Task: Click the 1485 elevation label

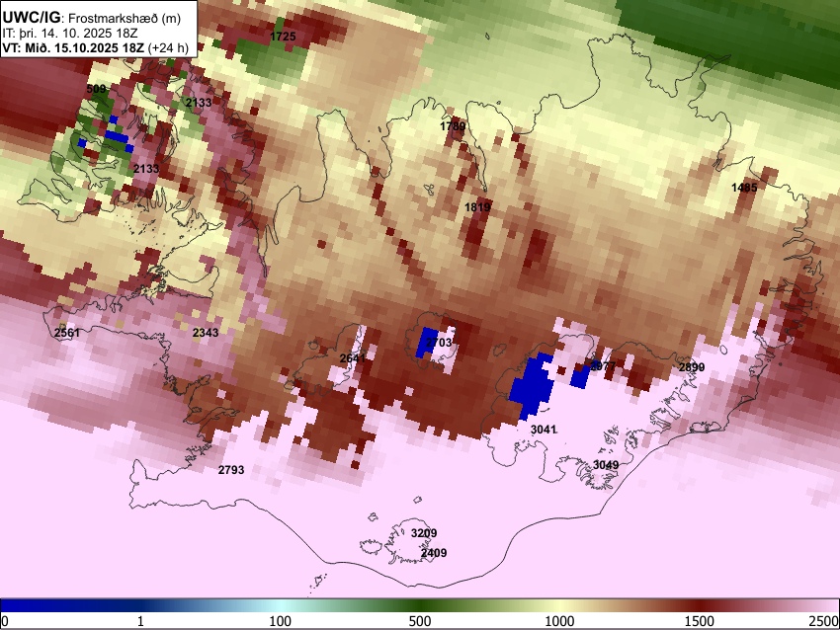Action: coord(744,188)
